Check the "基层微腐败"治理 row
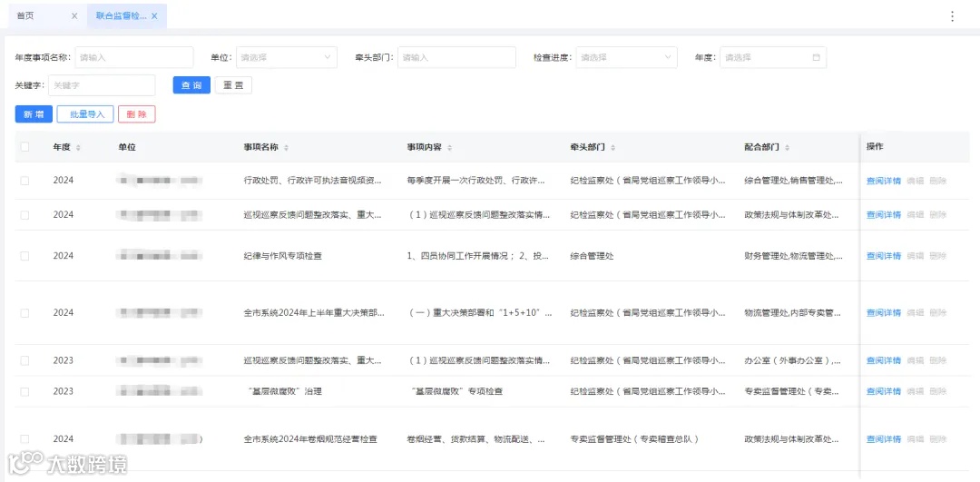980x482 pixels. pos(25,391)
